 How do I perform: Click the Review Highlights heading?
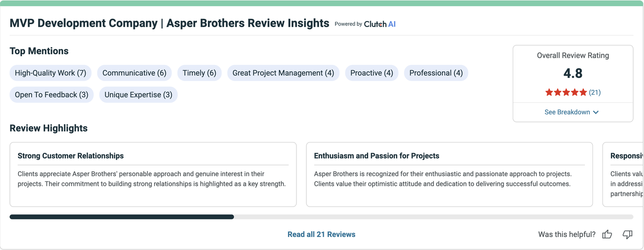pos(48,128)
